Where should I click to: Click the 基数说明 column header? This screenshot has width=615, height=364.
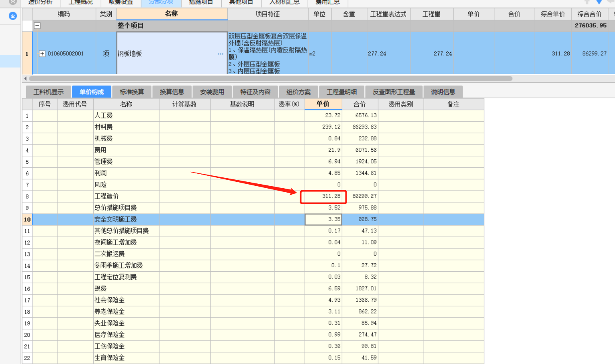click(242, 104)
